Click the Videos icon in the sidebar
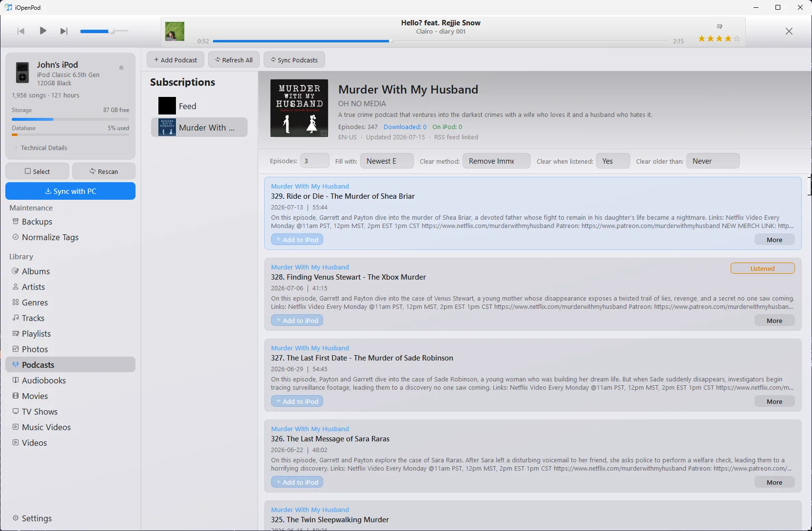 pyautogui.click(x=16, y=443)
